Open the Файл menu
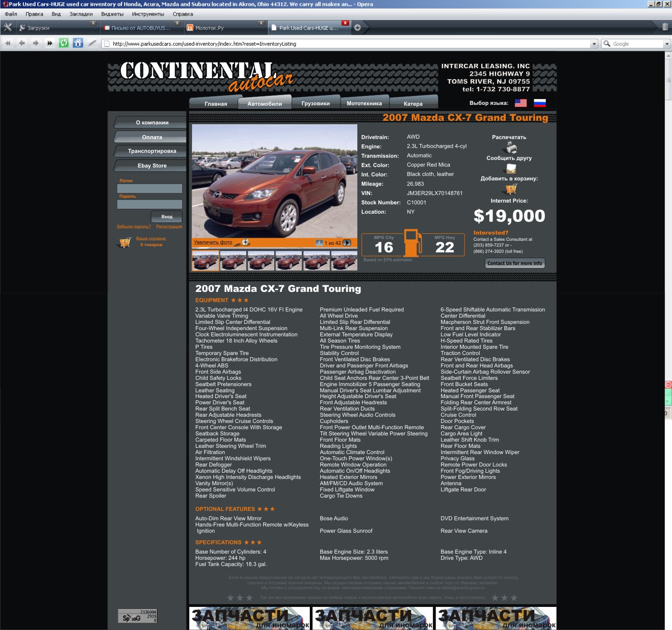 11,14
